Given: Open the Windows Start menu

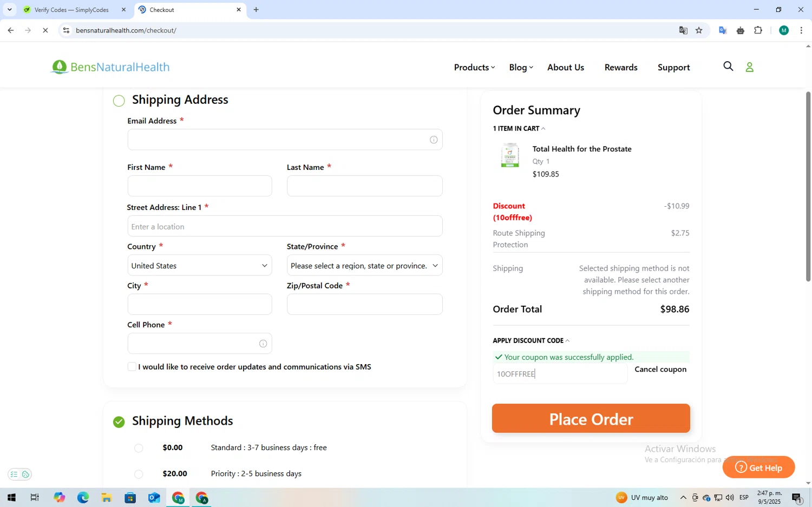Looking at the screenshot, I should point(11,498).
